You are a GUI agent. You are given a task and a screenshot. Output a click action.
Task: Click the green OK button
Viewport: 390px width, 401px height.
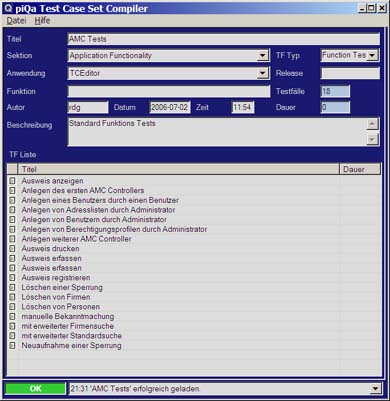(x=35, y=389)
